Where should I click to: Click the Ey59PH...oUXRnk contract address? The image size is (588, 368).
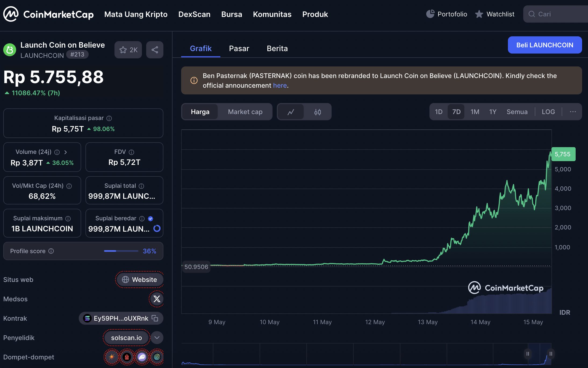(121, 318)
